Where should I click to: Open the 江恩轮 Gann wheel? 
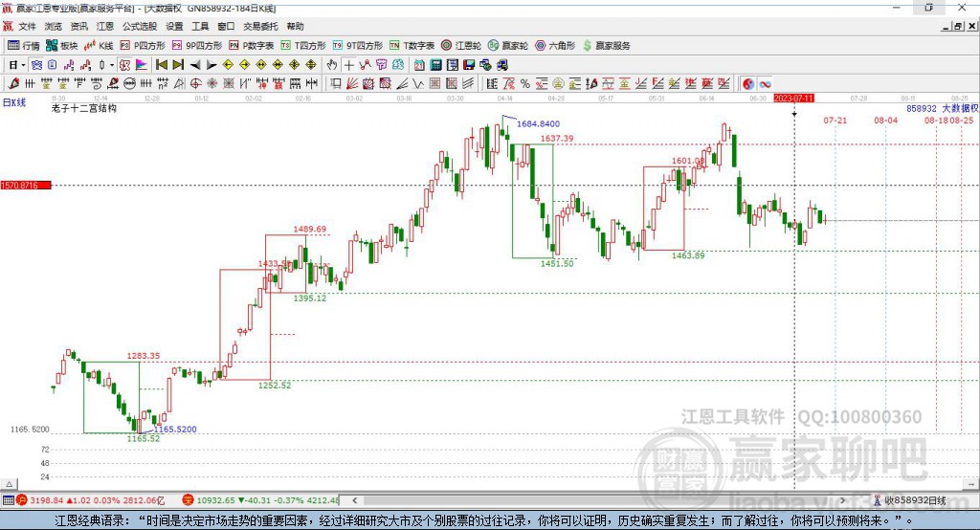point(460,46)
